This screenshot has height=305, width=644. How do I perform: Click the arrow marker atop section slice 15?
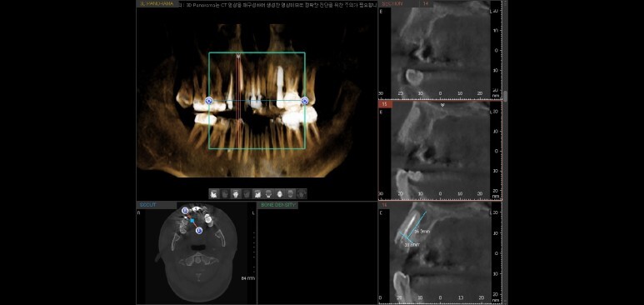pyautogui.click(x=442, y=105)
